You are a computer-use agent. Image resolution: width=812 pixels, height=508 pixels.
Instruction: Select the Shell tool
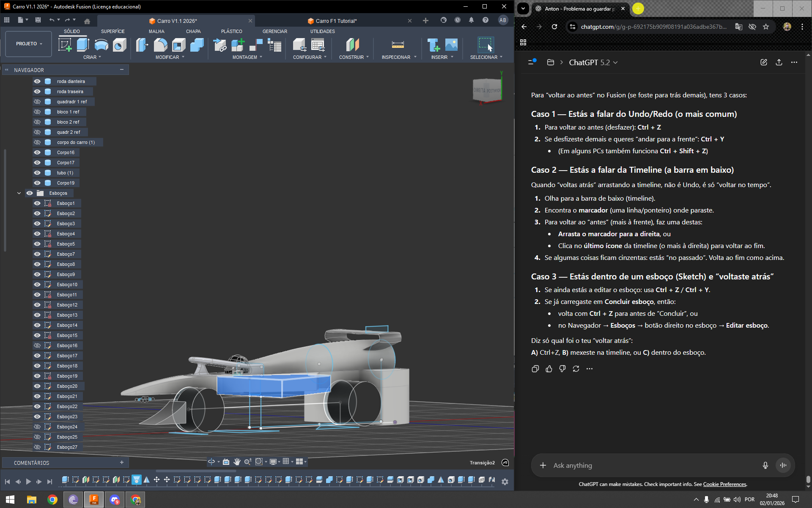[x=178, y=44]
